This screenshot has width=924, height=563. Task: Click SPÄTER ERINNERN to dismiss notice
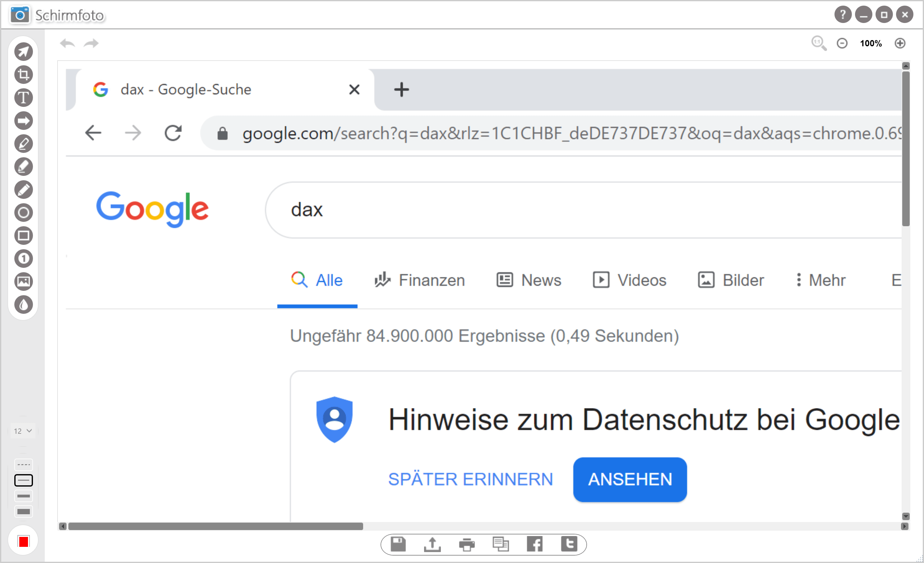[471, 478]
